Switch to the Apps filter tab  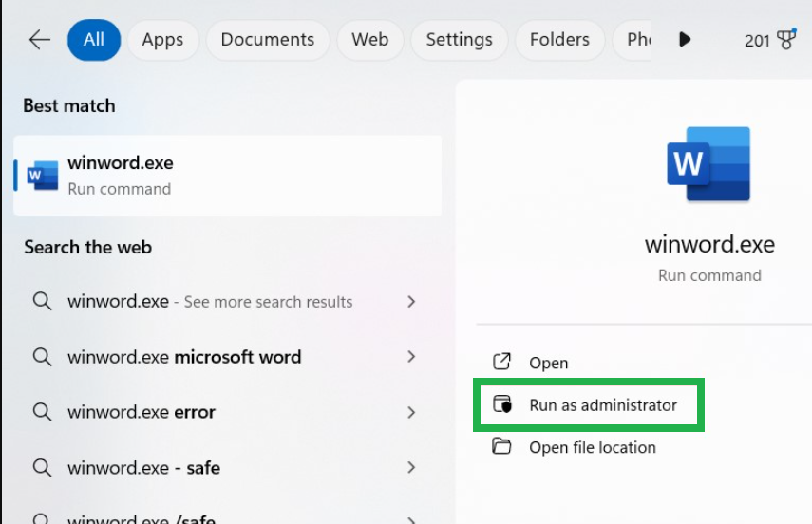162,40
